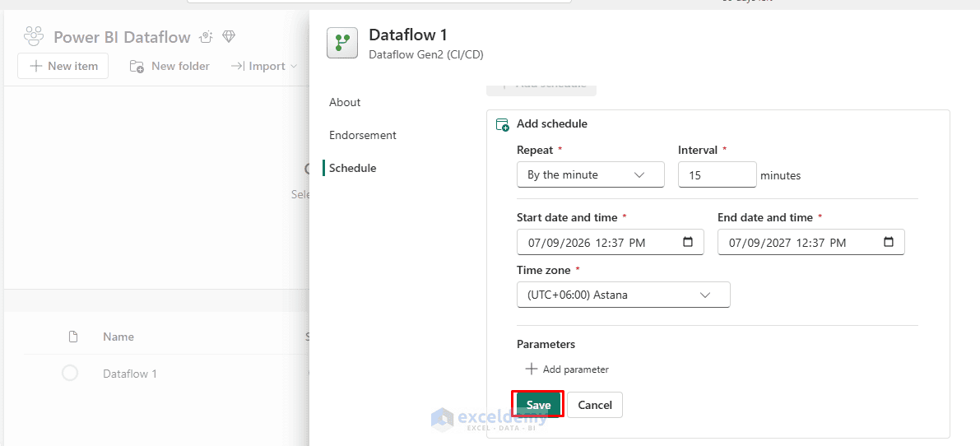
Task: Sort by the Name column header
Action: pos(118,337)
